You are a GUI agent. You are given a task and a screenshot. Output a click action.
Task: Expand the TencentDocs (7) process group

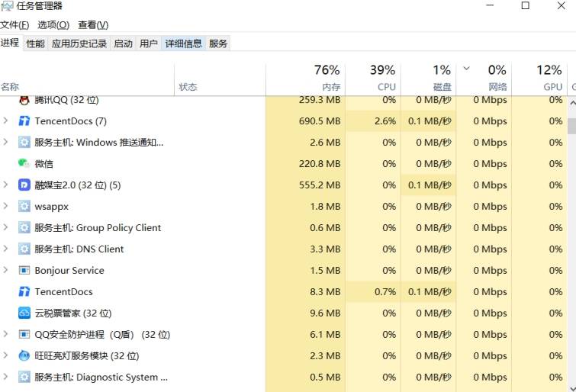click(6, 121)
